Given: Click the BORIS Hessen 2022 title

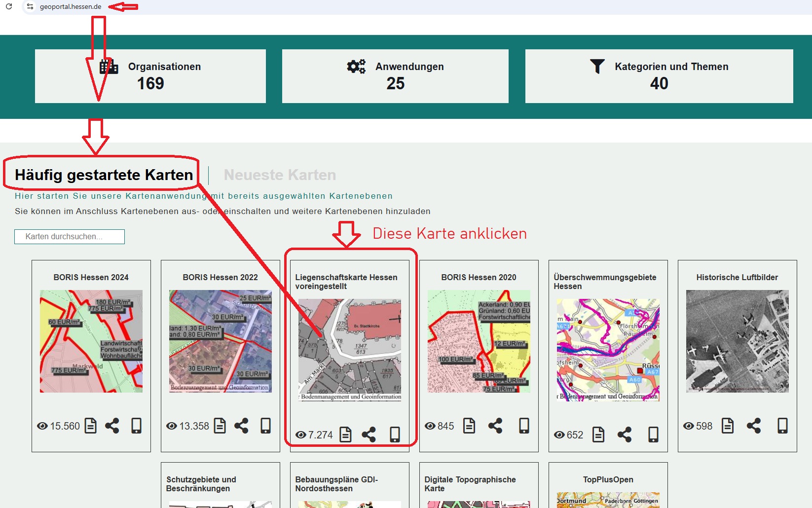Looking at the screenshot, I should (221, 277).
